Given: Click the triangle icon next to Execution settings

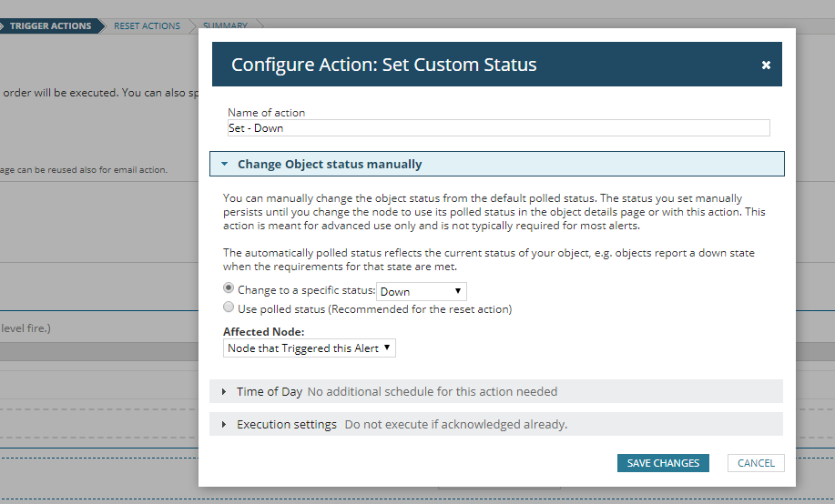Looking at the screenshot, I should point(224,425).
